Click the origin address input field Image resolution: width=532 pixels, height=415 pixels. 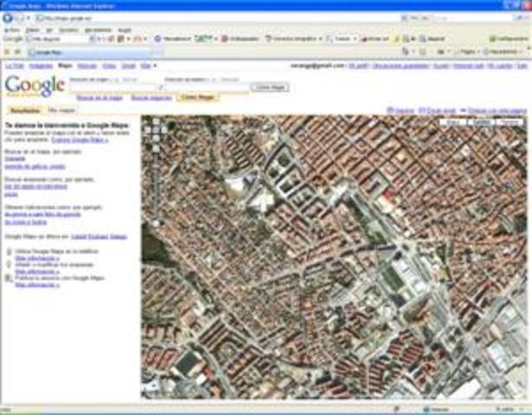coord(113,88)
